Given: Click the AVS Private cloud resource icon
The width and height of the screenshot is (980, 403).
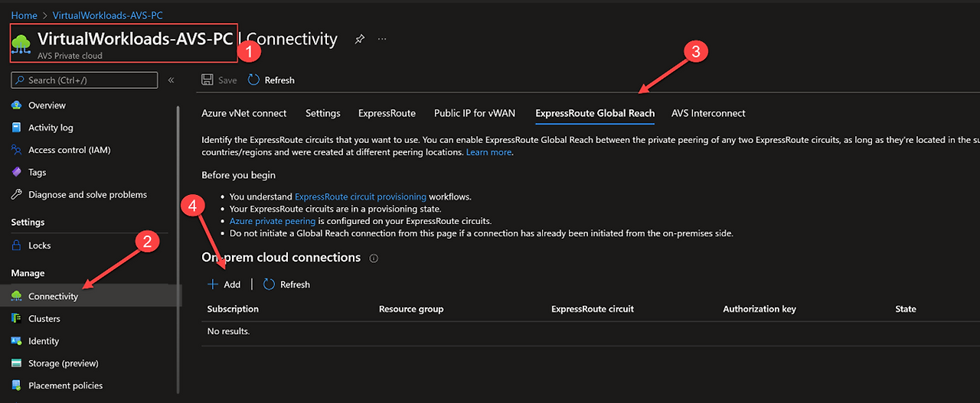Looking at the screenshot, I should (x=21, y=44).
